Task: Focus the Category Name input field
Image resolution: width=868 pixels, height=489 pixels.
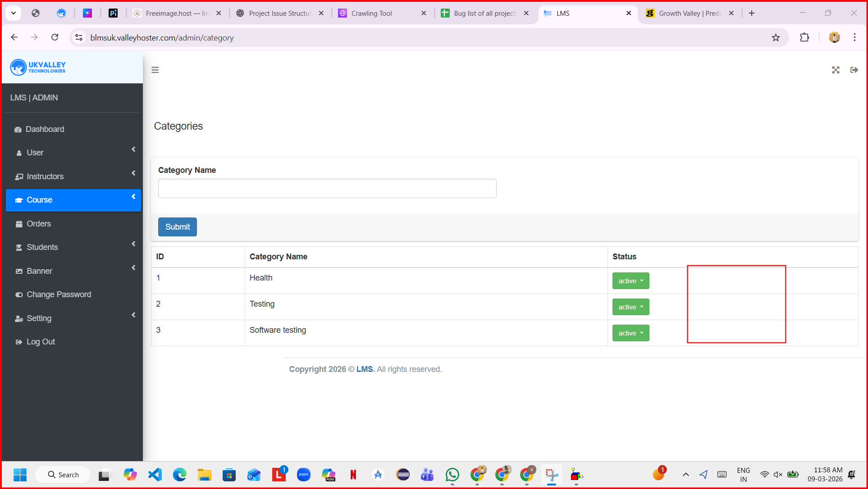Action: (x=327, y=189)
